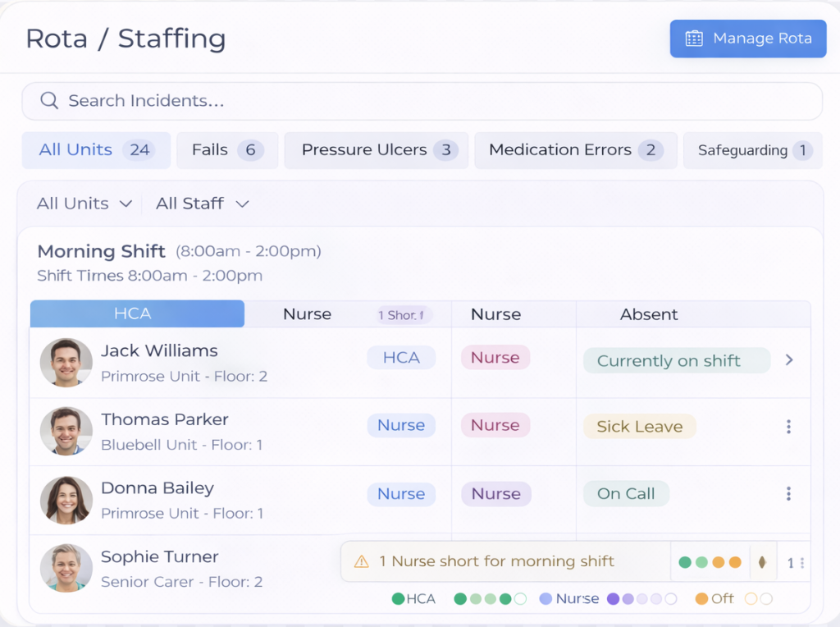Click the Nurse legend blue dot
The height and width of the screenshot is (627, 840).
coord(546,598)
